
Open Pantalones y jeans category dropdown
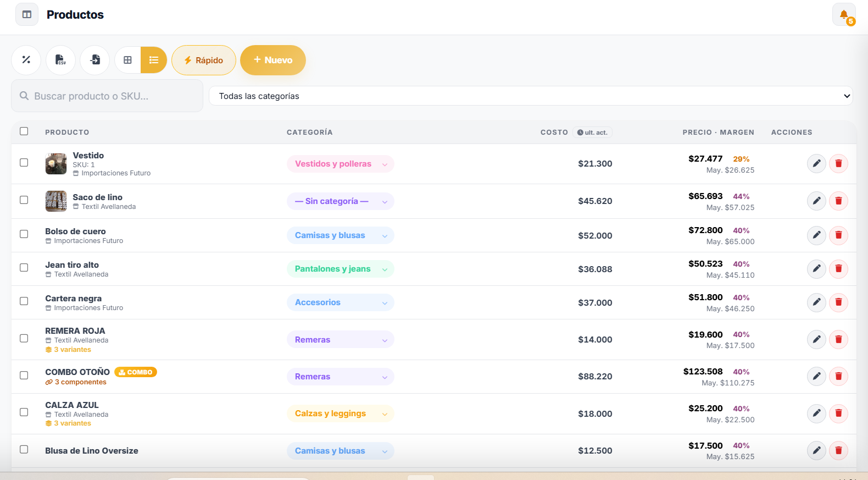point(341,269)
